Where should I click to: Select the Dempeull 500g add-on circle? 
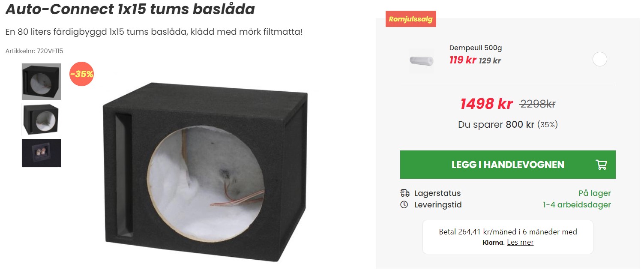600,59
